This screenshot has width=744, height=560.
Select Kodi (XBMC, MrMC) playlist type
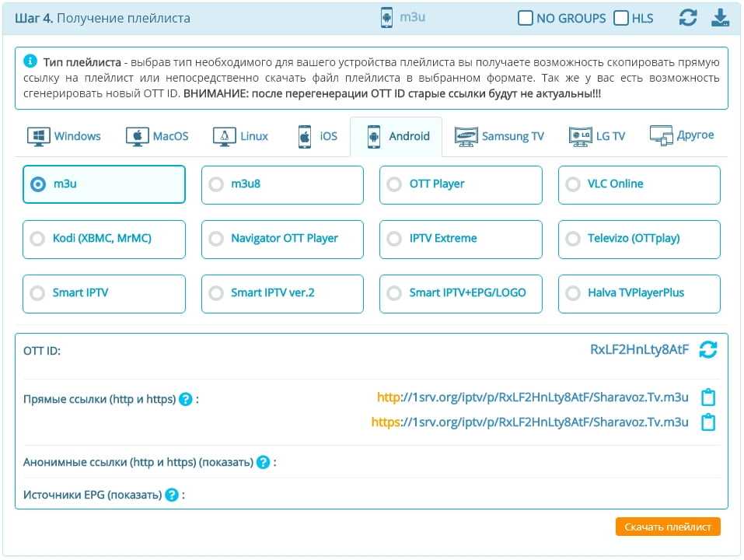point(37,239)
